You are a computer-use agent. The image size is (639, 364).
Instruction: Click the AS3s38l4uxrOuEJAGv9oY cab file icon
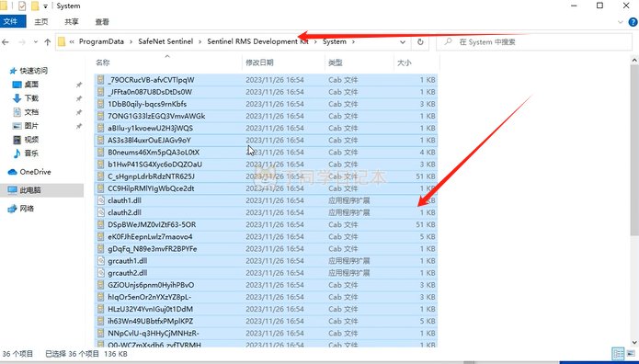(x=100, y=141)
